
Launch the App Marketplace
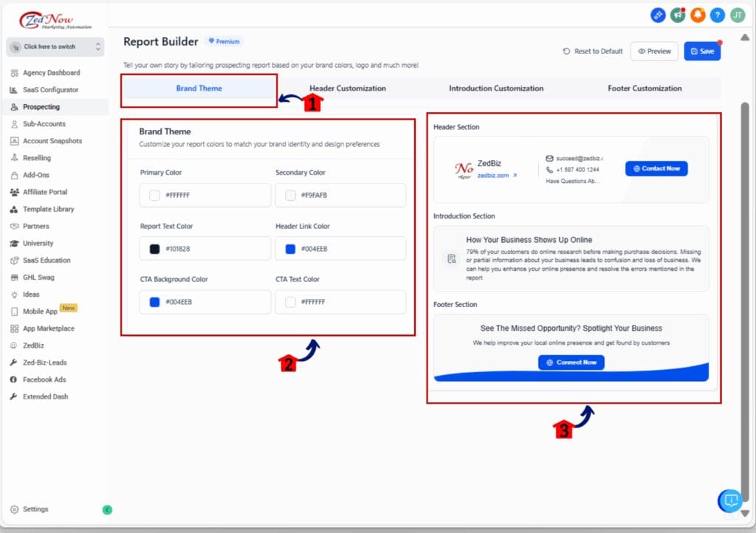click(50, 328)
